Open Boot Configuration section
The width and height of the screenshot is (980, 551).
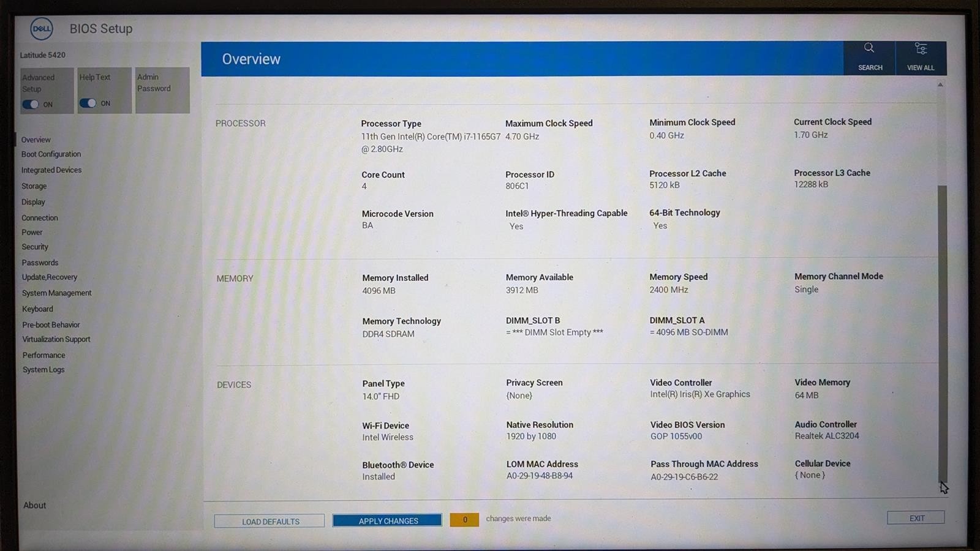pyautogui.click(x=51, y=154)
